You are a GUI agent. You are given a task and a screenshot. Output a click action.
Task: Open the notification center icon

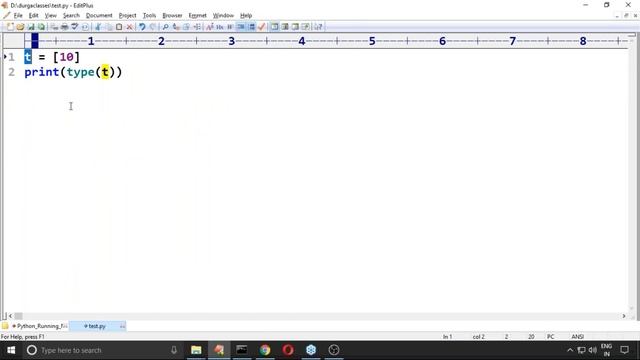pos(624,350)
